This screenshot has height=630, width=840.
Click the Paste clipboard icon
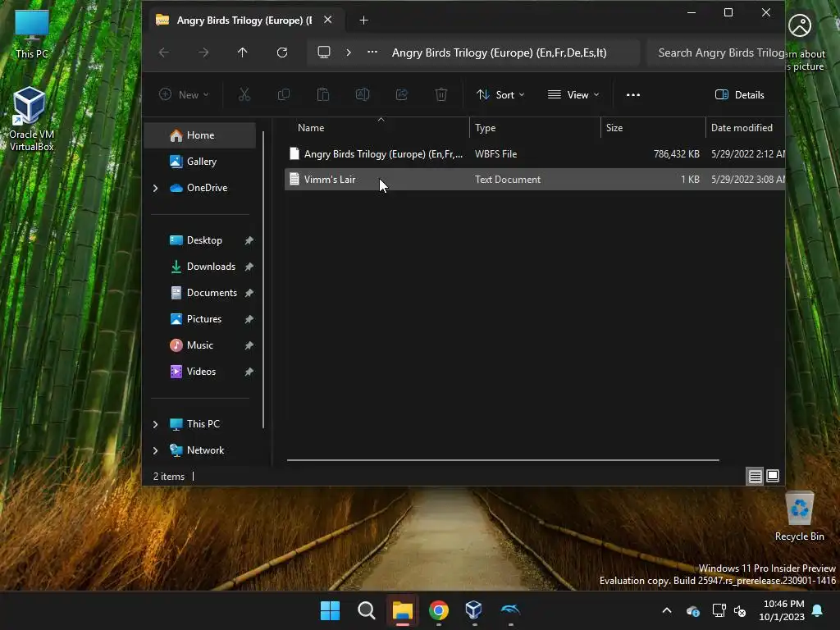coord(323,95)
